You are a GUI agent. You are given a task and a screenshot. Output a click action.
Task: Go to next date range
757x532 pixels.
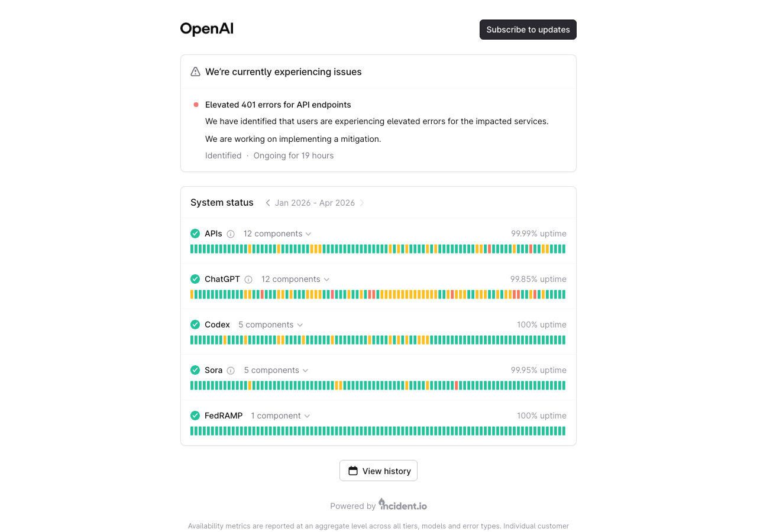coord(362,203)
